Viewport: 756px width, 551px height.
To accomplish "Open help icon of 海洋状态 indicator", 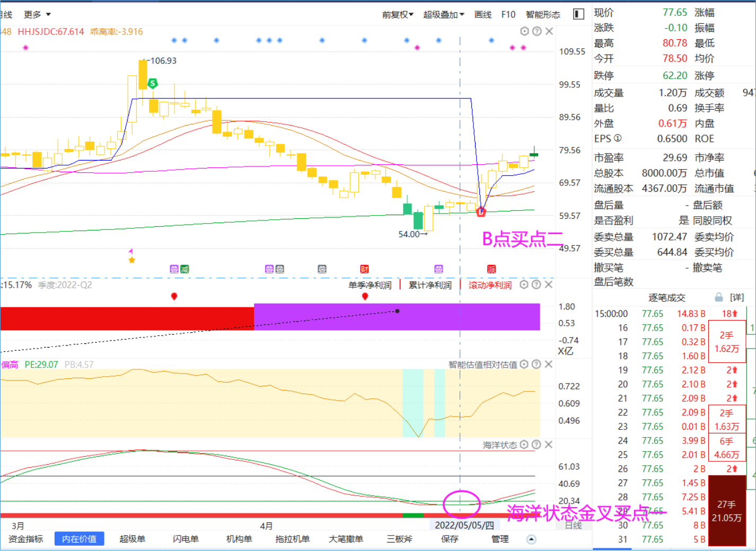I will tap(536, 445).
